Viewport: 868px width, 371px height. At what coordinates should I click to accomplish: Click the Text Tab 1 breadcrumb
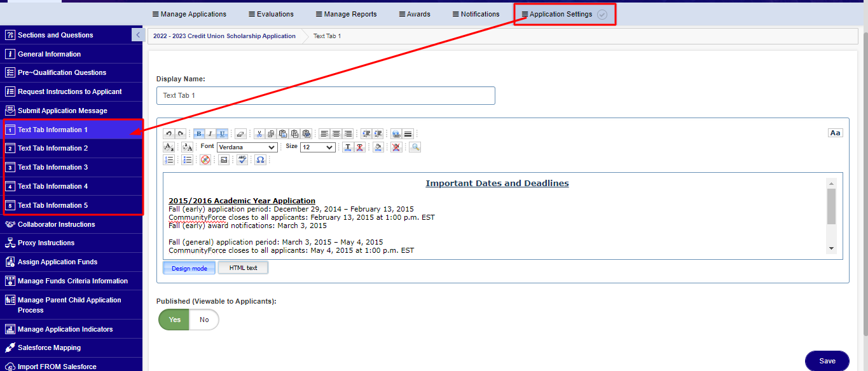[327, 36]
